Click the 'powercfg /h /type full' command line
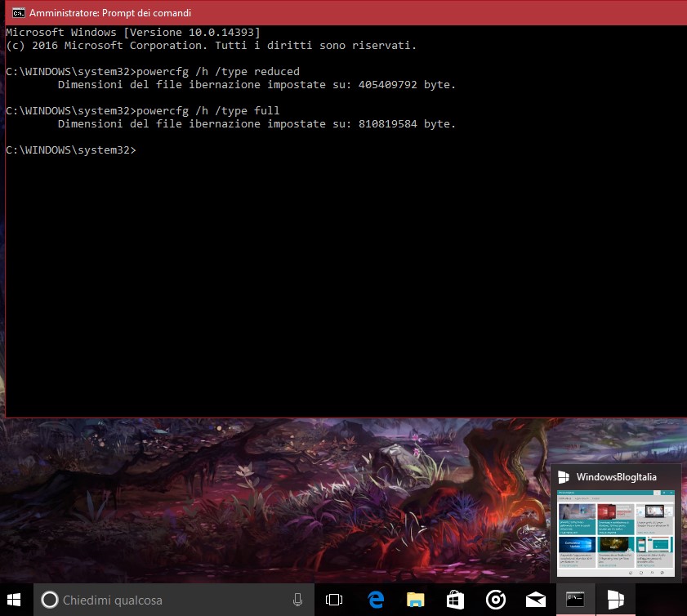 (142, 111)
